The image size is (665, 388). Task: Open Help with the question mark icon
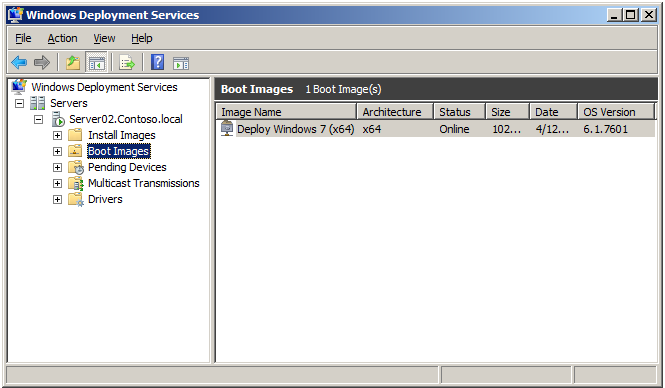click(157, 62)
